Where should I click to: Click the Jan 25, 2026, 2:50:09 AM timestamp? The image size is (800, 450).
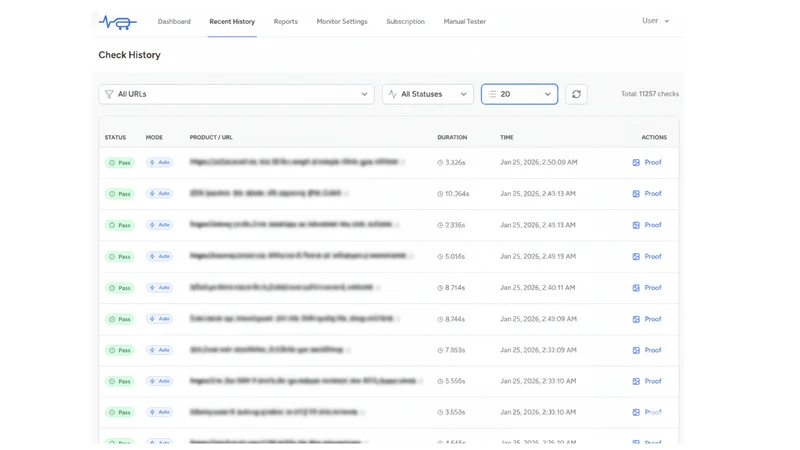(539, 162)
